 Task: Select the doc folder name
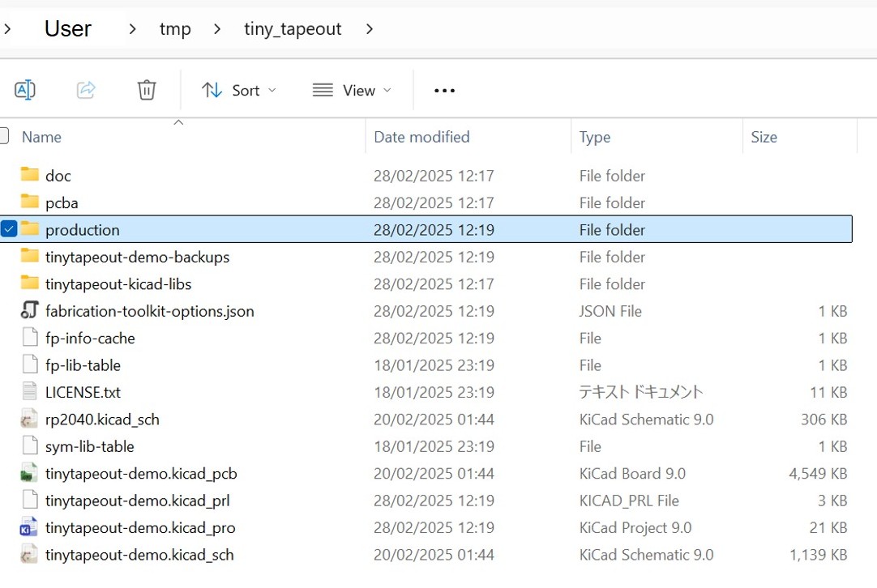pos(58,176)
